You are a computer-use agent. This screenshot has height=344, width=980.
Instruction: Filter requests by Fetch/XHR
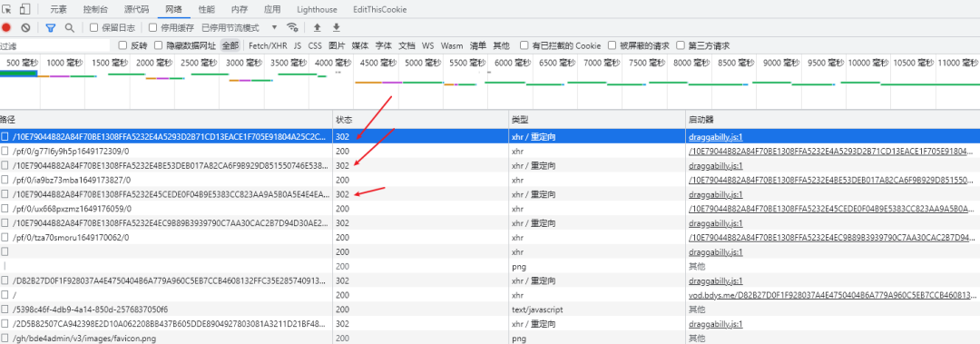[x=268, y=45]
